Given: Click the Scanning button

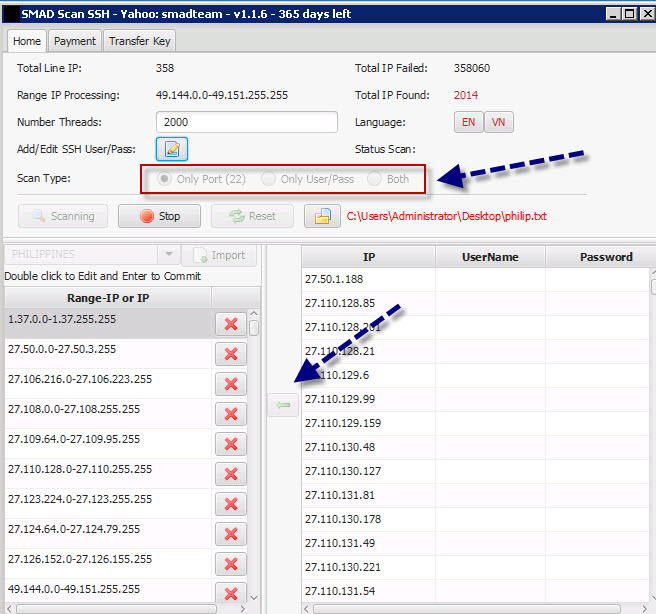Looking at the screenshot, I should [63, 216].
